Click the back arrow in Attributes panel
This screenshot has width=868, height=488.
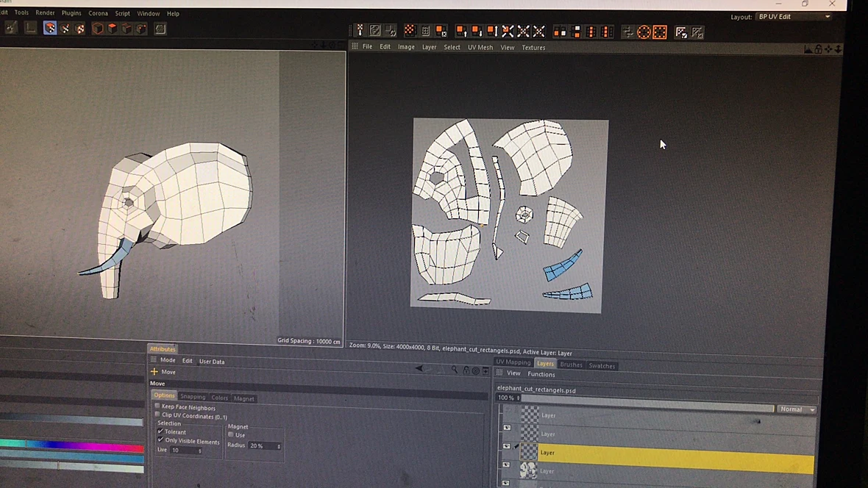[x=419, y=368]
